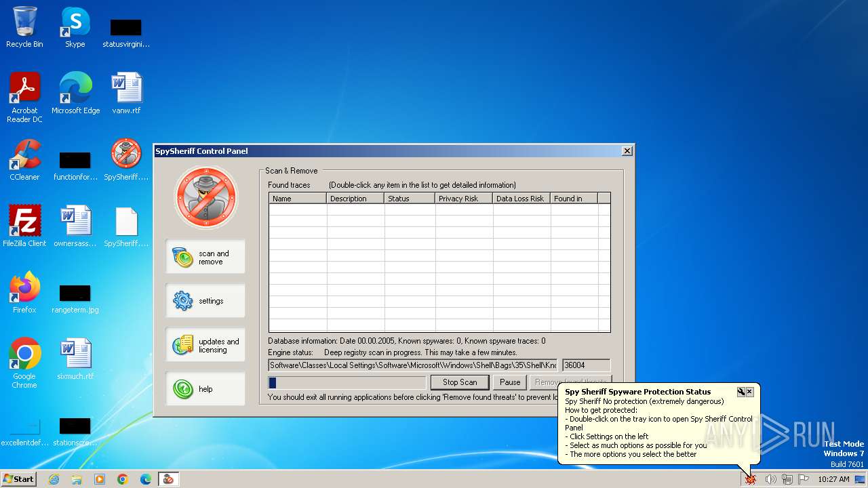This screenshot has height=488, width=868.
Task: Select the excellentdef desktop file
Action: pyautogui.click(x=24, y=432)
